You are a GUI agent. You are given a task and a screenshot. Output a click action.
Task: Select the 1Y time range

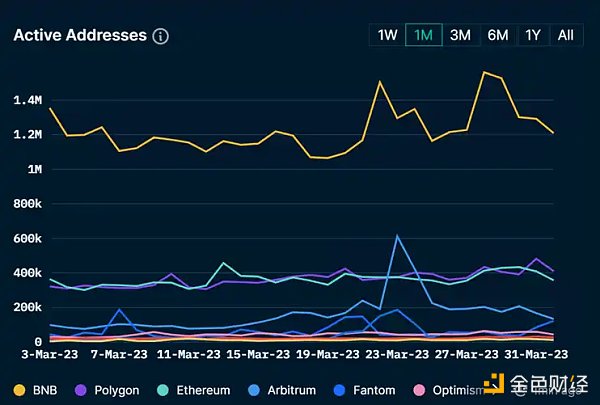point(533,35)
